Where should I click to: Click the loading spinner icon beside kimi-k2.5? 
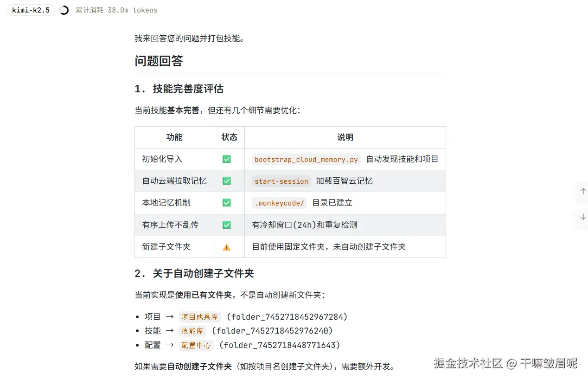tap(64, 10)
